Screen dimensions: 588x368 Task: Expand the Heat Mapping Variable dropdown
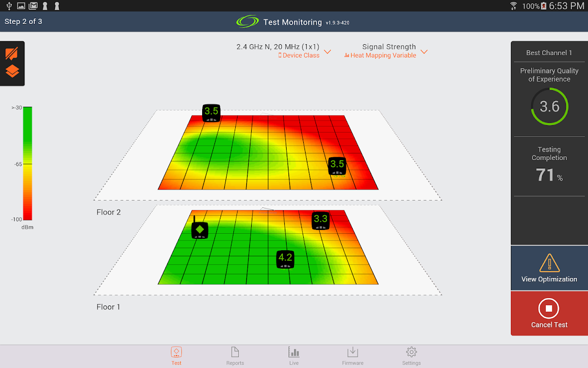click(380, 56)
